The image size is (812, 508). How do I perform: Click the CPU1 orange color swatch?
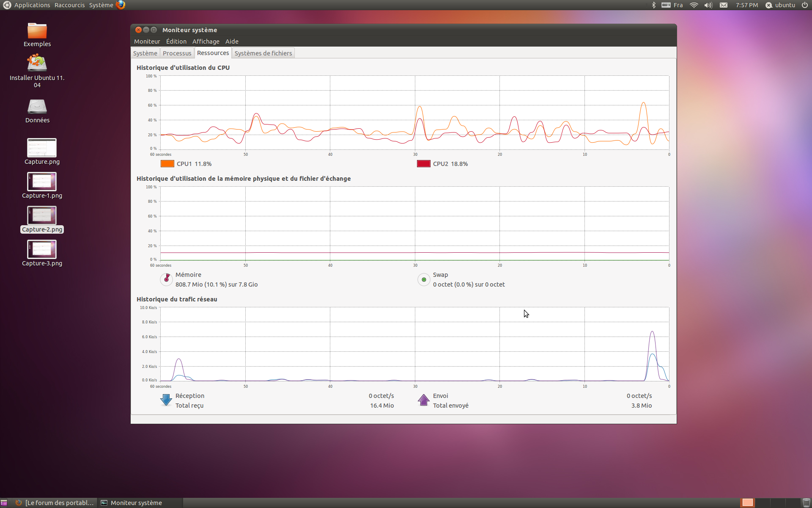coord(167,164)
